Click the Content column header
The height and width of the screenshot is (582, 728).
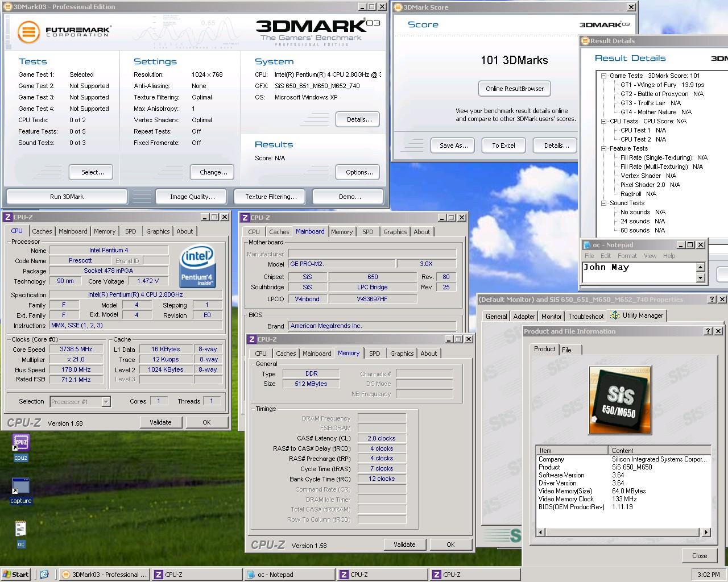click(659, 450)
